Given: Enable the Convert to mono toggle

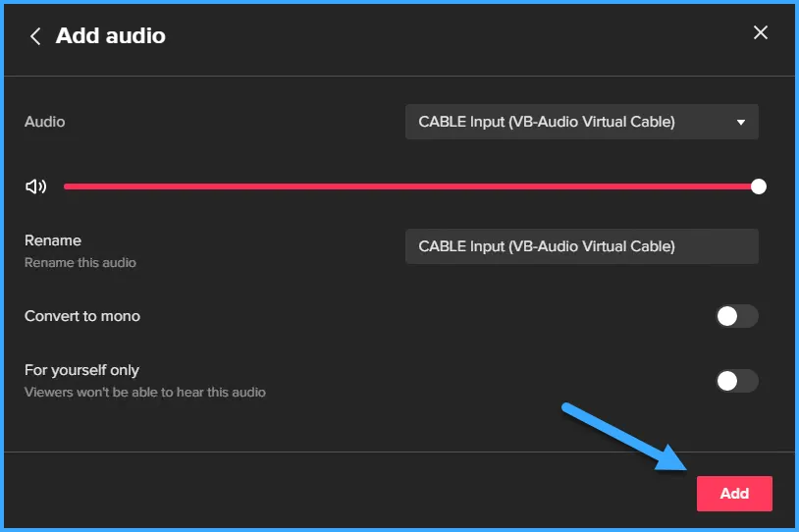Looking at the screenshot, I should 737,316.
